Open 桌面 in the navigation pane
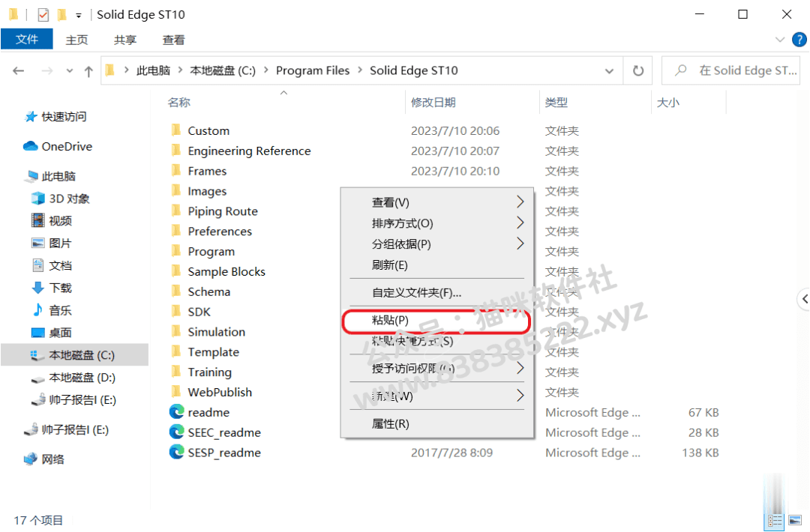This screenshot has height=532, width=810. coord(60,333)
